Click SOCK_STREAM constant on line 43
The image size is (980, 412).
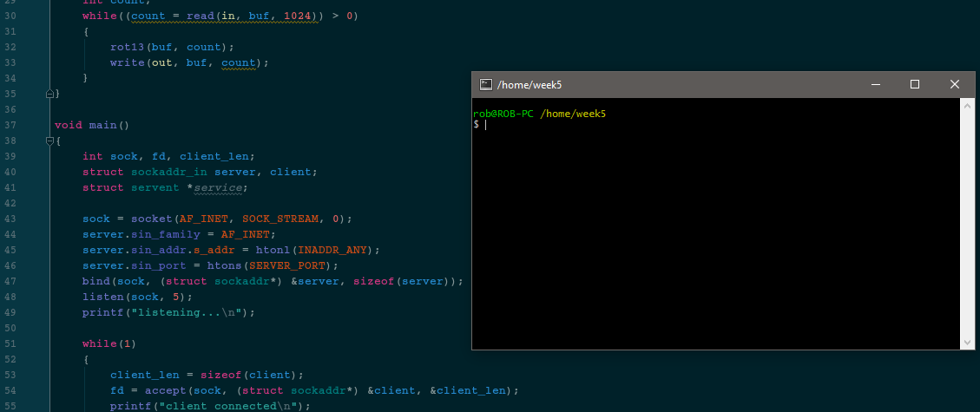280,219
